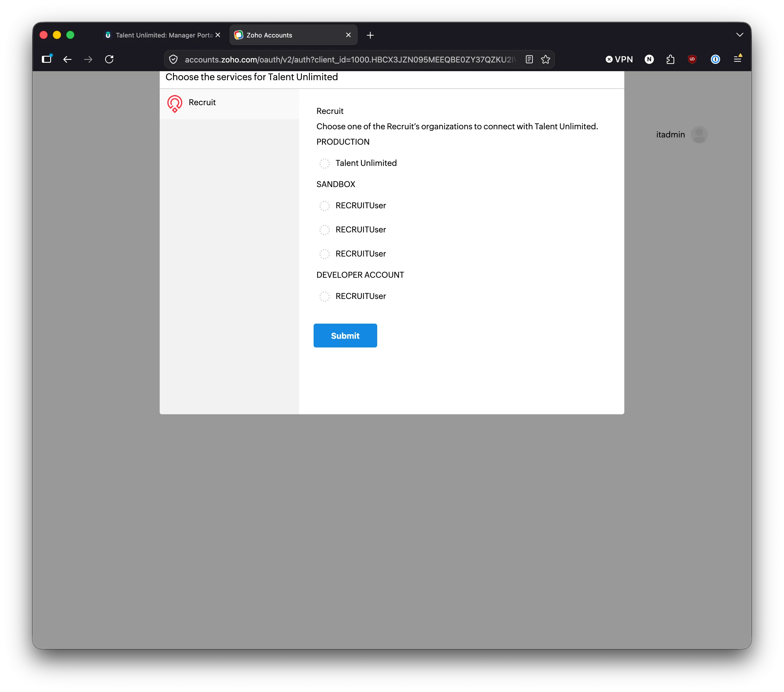Select the second RECRUITUser sandbox radio button
The height and width of the screenshot is (692, 784).
click(x=325, y=230)
